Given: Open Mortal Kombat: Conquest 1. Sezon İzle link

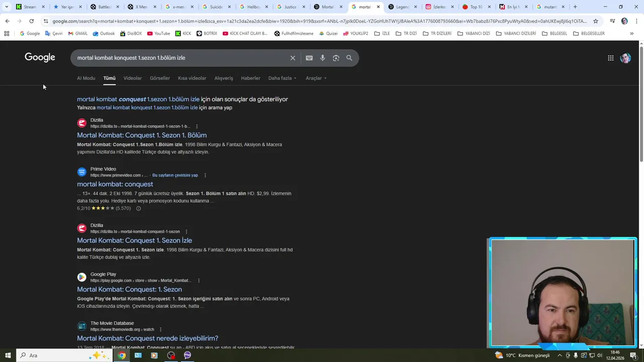Looking at the screenshot, I should point(134,240).
